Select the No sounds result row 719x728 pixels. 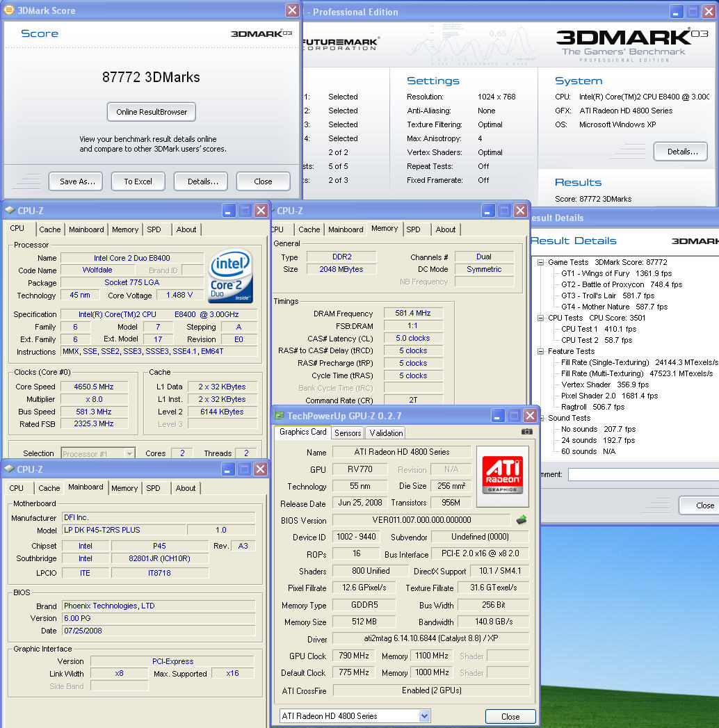coord(598,430)
